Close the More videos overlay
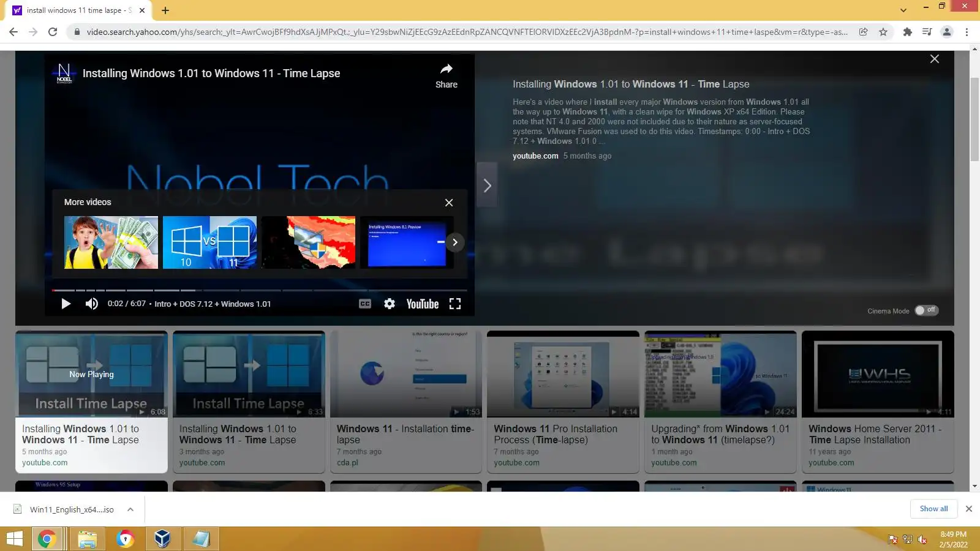 click(449, 203)
